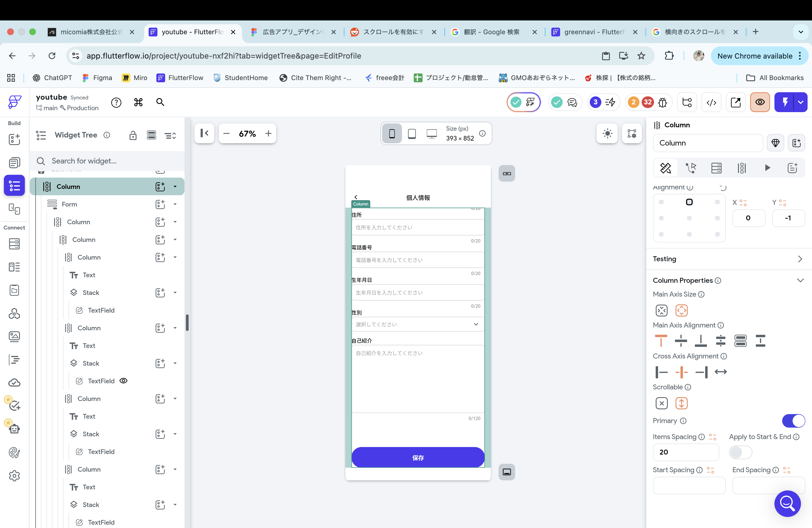Screen dimensions: 812x528
Task: Click the 保存 button on canvas
Action: (x=418, y=457)
